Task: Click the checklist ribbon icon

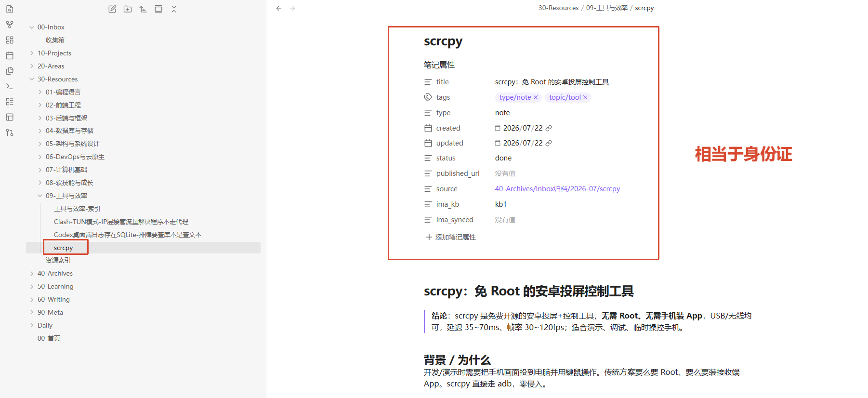Action: [10, 102]
